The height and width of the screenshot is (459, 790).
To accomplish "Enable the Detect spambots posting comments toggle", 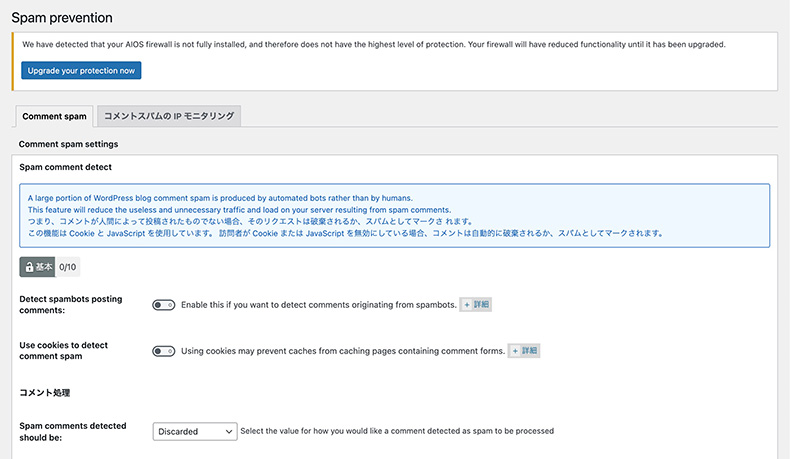I will pos(163,304).
